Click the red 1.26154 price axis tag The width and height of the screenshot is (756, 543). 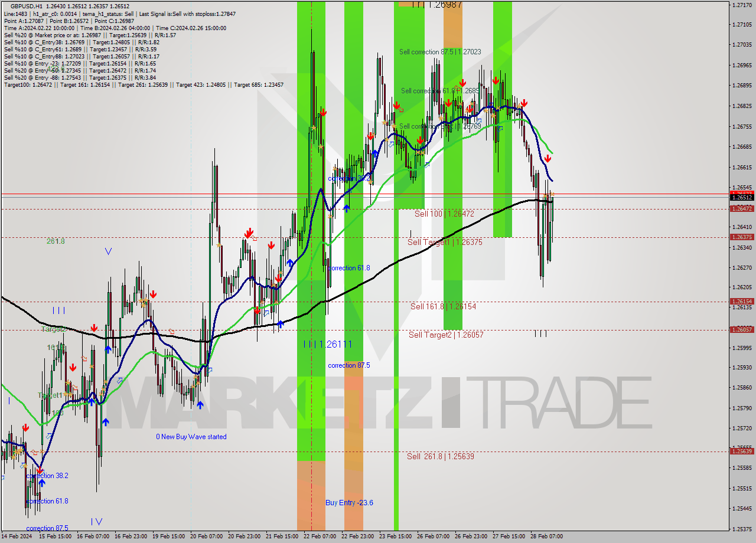click(742, 302)
